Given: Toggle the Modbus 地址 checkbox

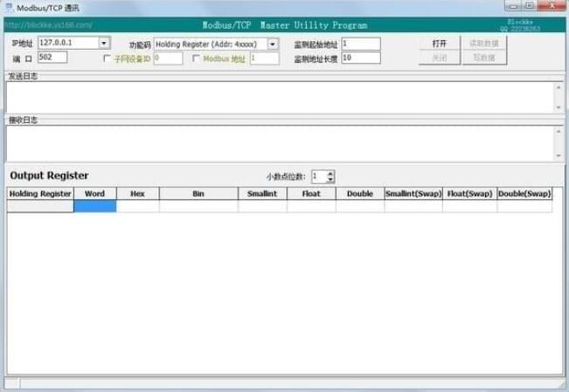Looking at the screenshot, I should (196, 58).
